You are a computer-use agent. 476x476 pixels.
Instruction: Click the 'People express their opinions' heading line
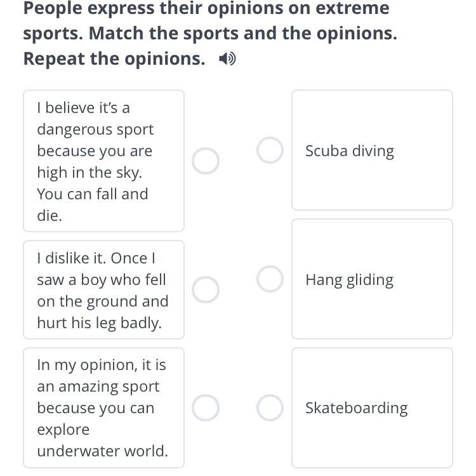(x=206, y=9)
